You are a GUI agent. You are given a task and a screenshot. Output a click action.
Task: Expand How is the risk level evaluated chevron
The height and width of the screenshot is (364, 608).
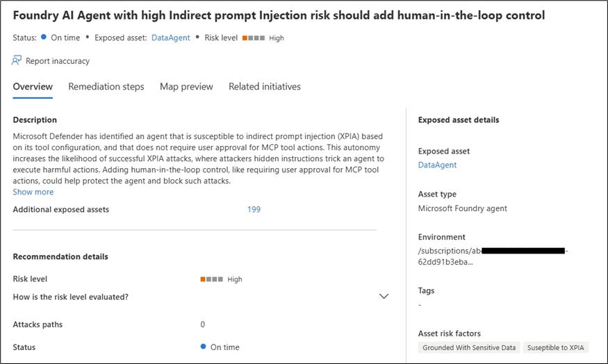coord(384,297)
